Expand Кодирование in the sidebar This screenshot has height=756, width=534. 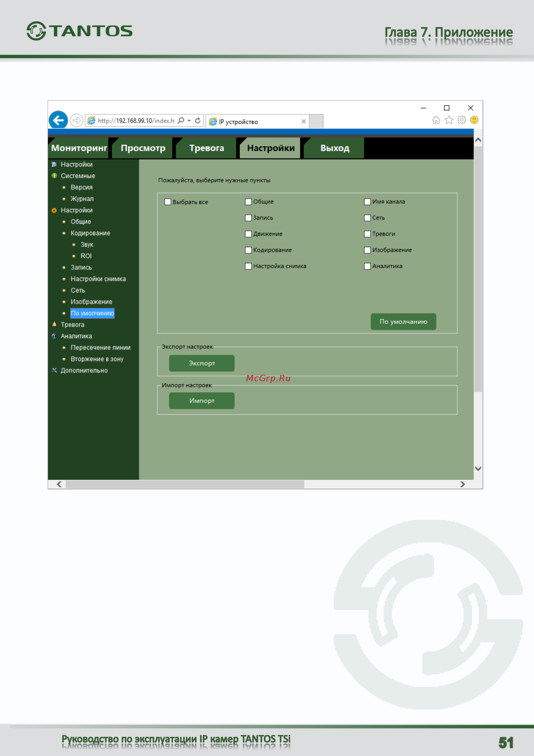pyautogui.click(x=90, y=233)
